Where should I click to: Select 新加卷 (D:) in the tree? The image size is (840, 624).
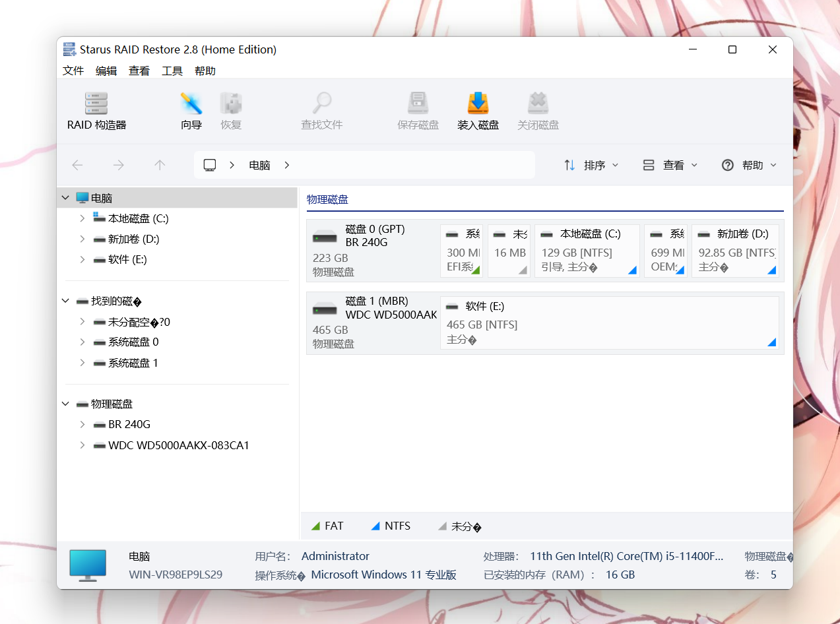click(x=134, y=239)
